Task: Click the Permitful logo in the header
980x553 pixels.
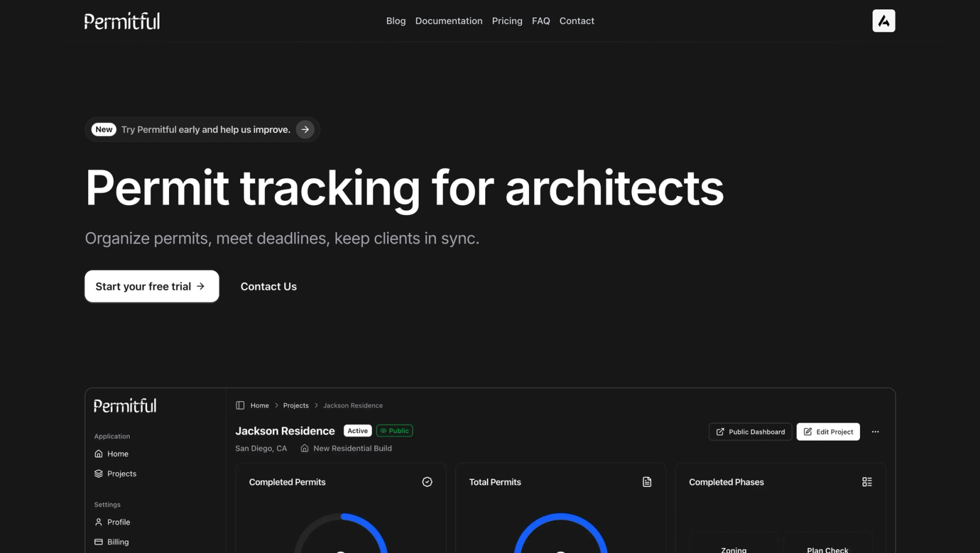Action: [x=122, y=21]
